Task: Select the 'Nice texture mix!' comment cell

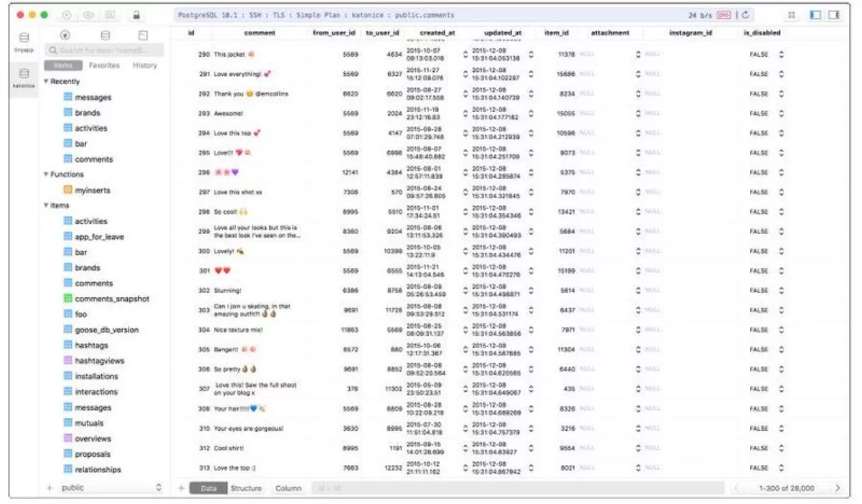Action: pos(238,330)
